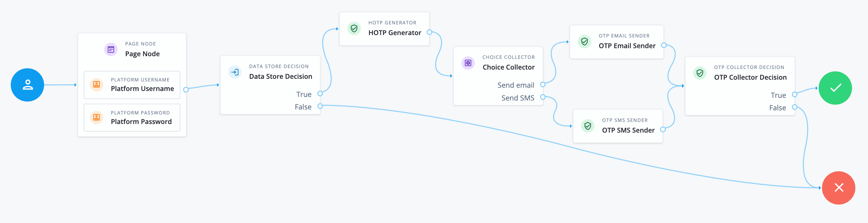Click the Data Store Decision arrow icon
The height and width of the screenshot is (223, 868).
[235, 72]
